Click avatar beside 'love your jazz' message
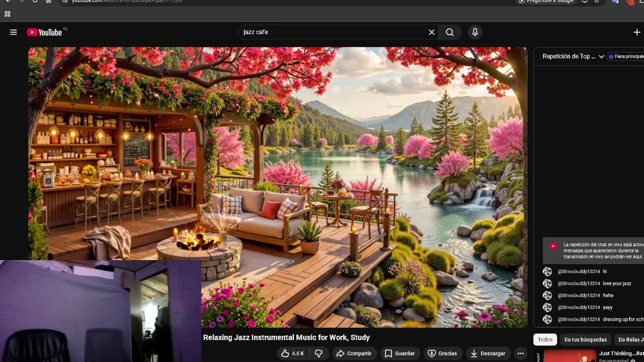The height and width of the screenshot is (362, 644). pyautogui.click(x=547, y=284)
